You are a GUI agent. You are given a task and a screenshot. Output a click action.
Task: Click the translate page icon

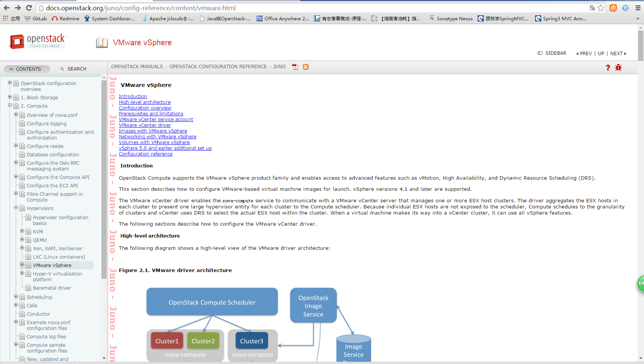coord(592,8)
